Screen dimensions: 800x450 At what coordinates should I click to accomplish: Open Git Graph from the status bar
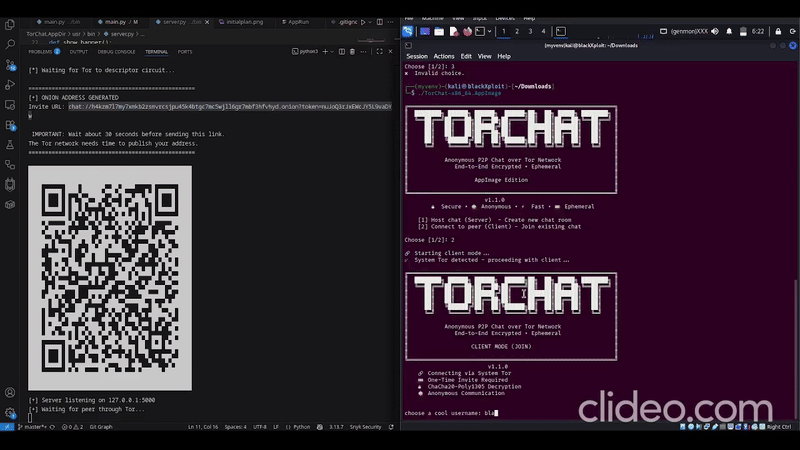click(101, 427)
